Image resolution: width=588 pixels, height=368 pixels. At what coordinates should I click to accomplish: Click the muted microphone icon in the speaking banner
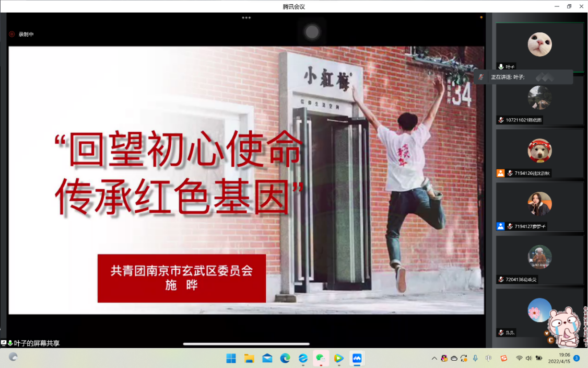tap(481, 77)
